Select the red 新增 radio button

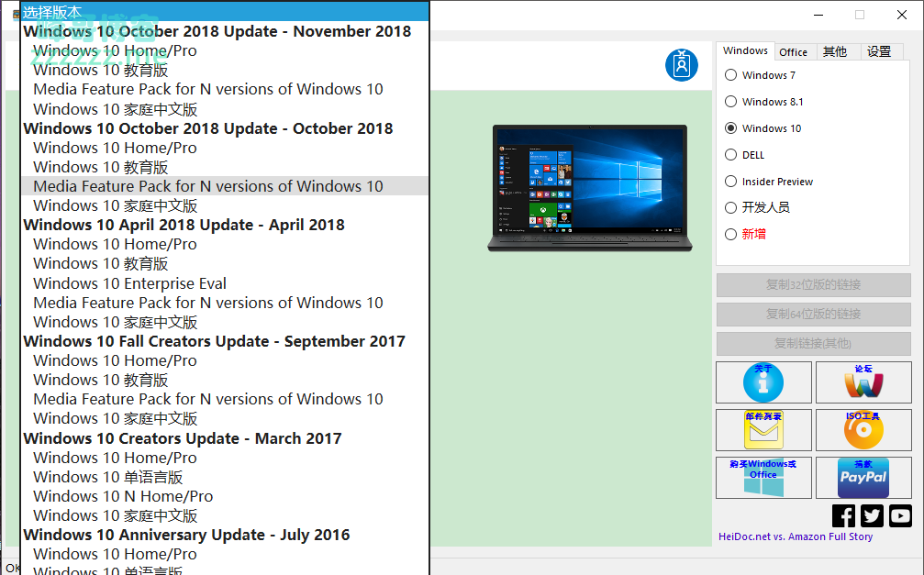(730, 234)
